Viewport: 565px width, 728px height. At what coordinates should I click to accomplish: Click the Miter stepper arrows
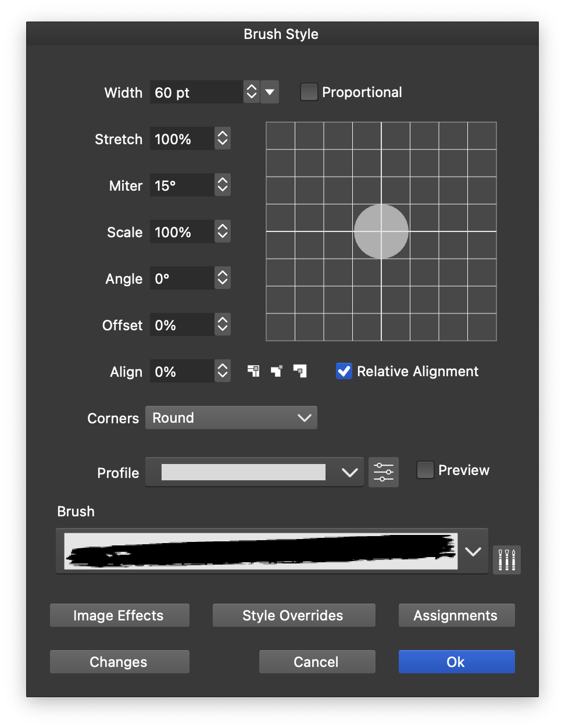(x=222, y=185)
